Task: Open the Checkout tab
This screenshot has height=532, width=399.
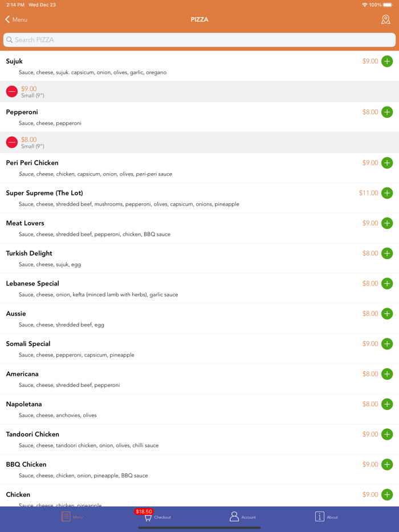Action: point(155,517)
